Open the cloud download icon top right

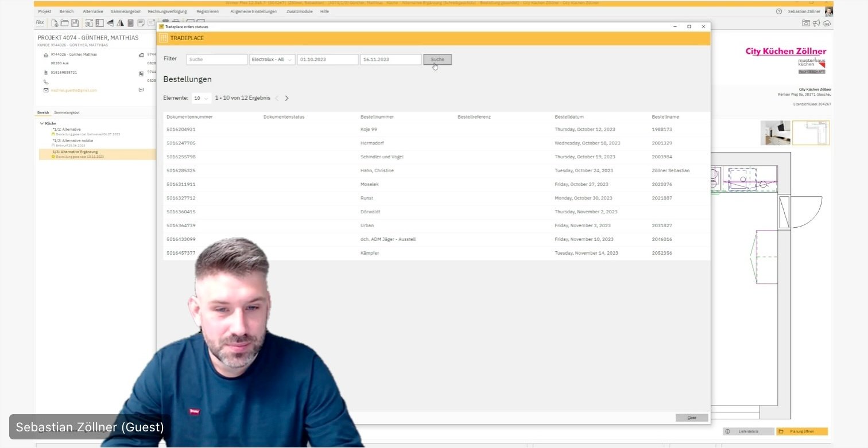point(827,22)
